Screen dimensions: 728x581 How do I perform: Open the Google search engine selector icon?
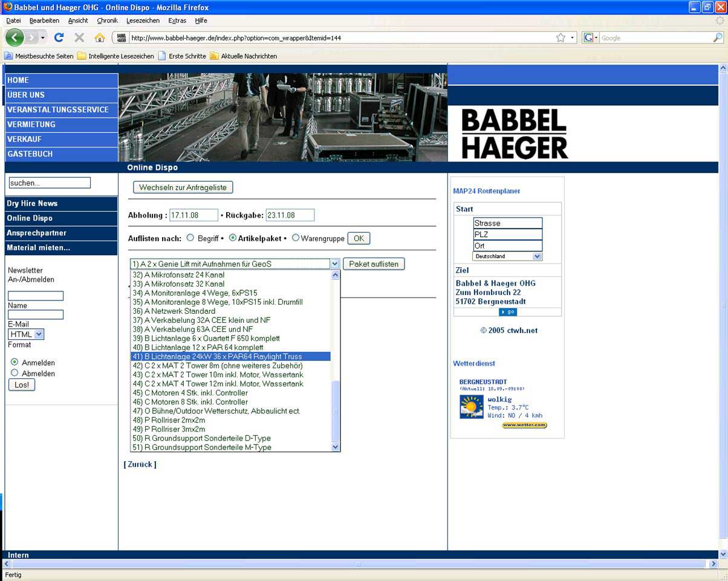tap(590, 37)
